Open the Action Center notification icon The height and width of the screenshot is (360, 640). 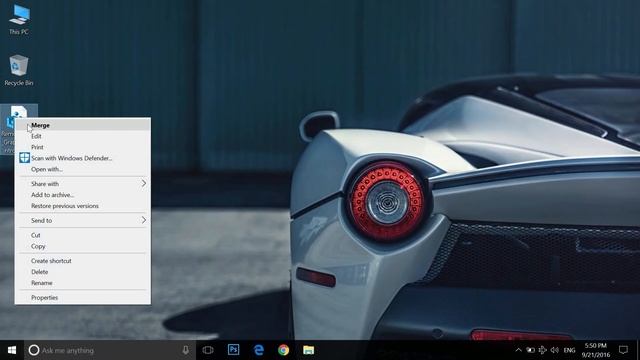[623, 350]
